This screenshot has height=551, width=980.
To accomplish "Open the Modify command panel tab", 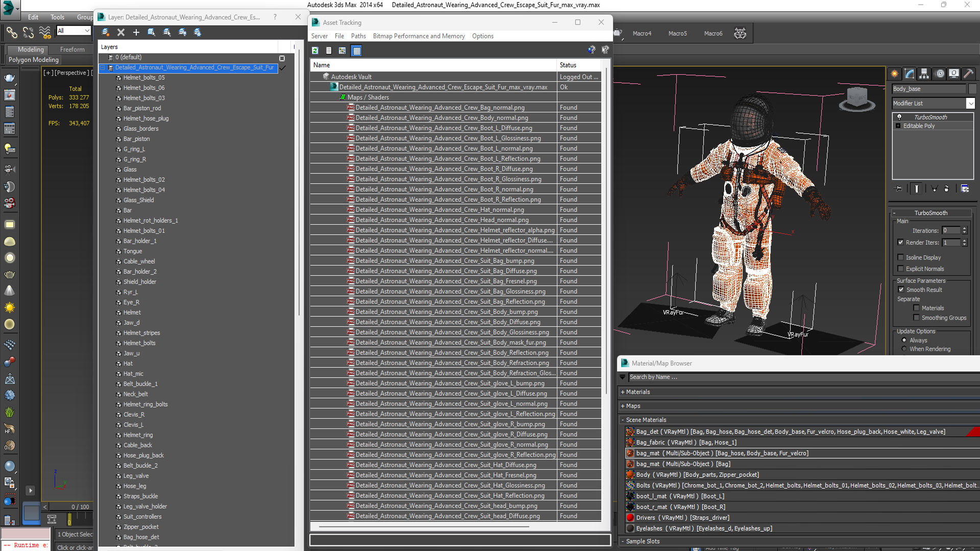I will [910, 74].
